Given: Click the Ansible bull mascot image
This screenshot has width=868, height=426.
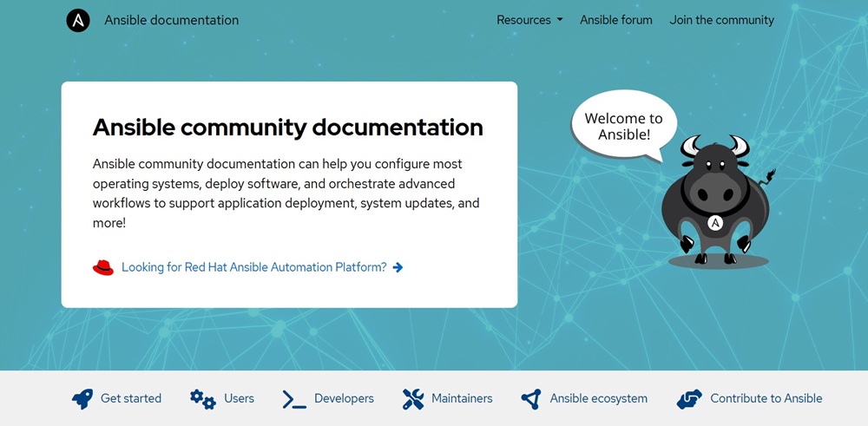Looking at the screenshot, I should [715, 204].
